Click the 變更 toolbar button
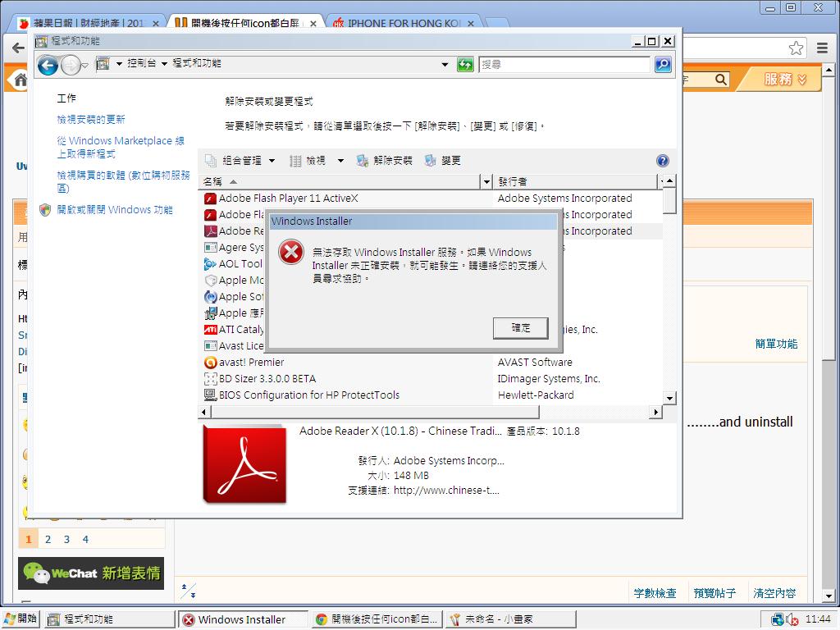840x630 pixels. tap(442, 161)
